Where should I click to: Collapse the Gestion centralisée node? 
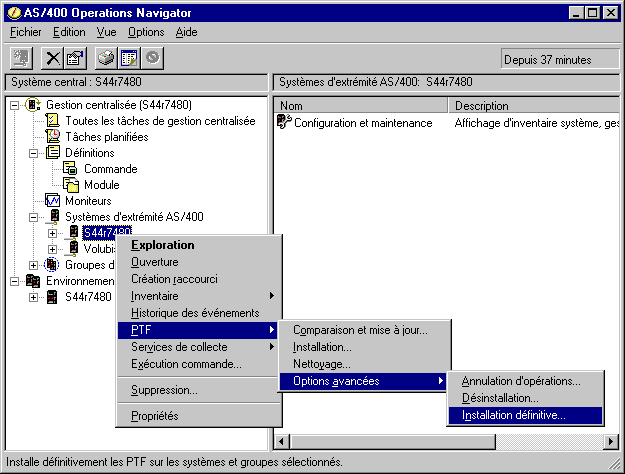click(14, 105)
